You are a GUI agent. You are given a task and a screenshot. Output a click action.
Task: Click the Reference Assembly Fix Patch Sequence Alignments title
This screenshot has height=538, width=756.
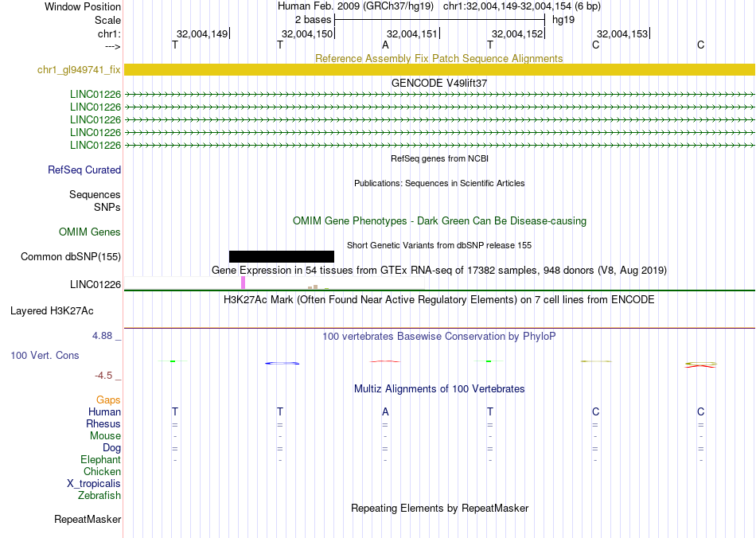pyautogui.click(x=438, y=58)
